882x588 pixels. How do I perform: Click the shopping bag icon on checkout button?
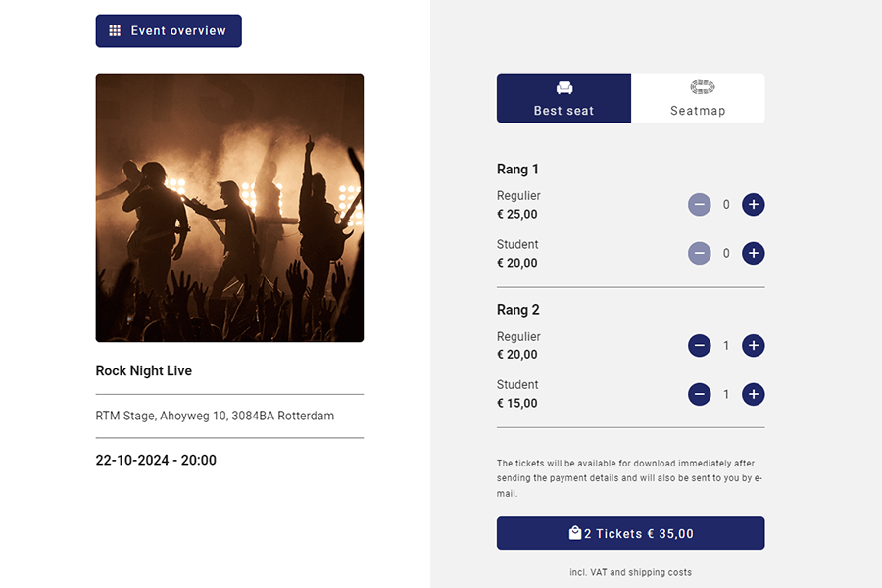tap(575, 533)
